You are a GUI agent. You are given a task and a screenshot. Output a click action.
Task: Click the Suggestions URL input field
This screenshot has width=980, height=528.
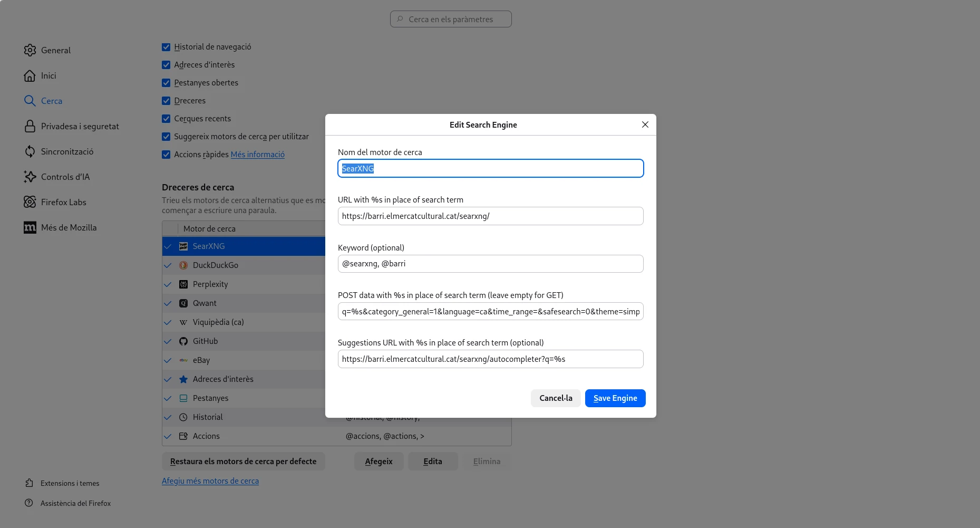[x=491, y=359]
